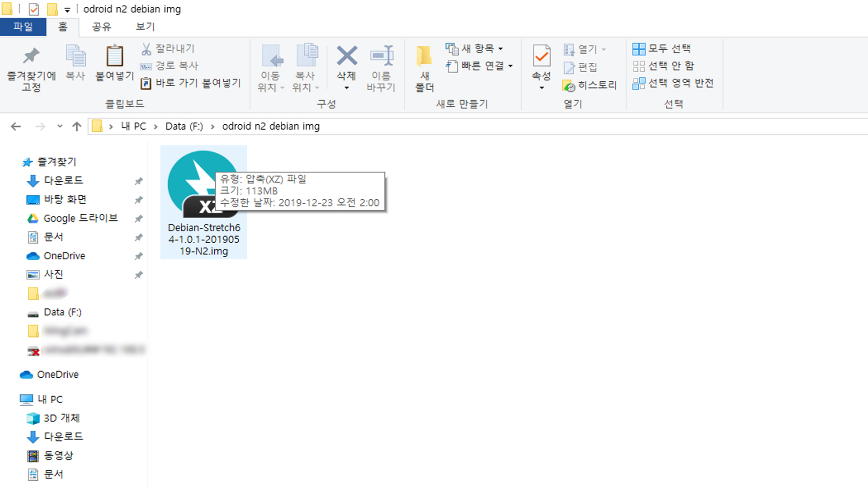Click the Cut scissors icon
This screenshot has width=868, height=488.
(x=146, y=49)
